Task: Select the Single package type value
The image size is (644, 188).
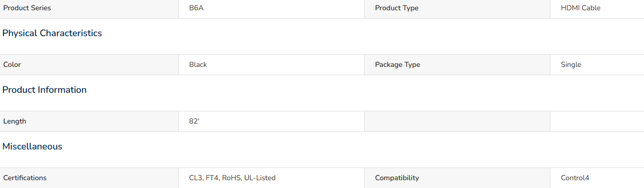Action: coord(571,64)
